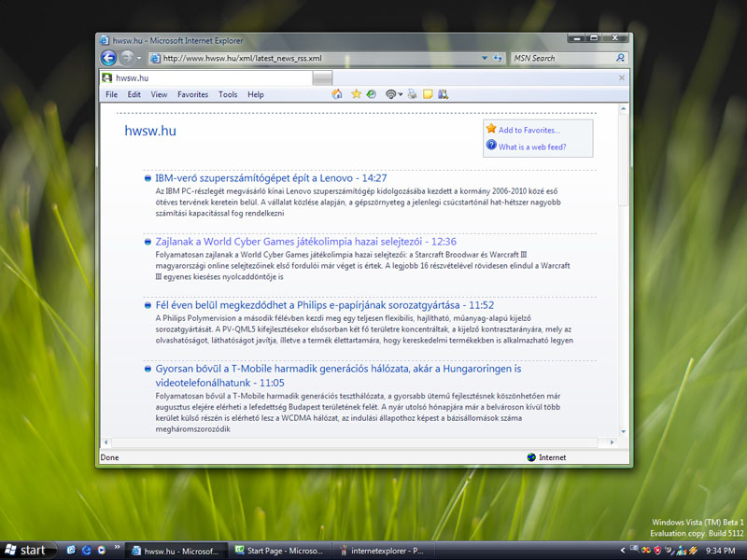Expand the address bar history dropdown
The height and width of the screenshot is (560, 747).
[485, 58]
